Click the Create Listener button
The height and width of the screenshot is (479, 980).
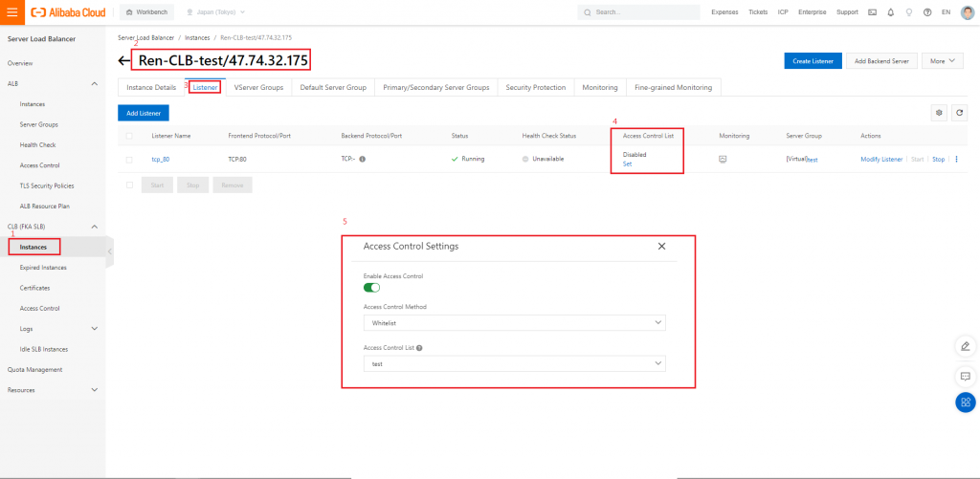[x=813, y=60]
